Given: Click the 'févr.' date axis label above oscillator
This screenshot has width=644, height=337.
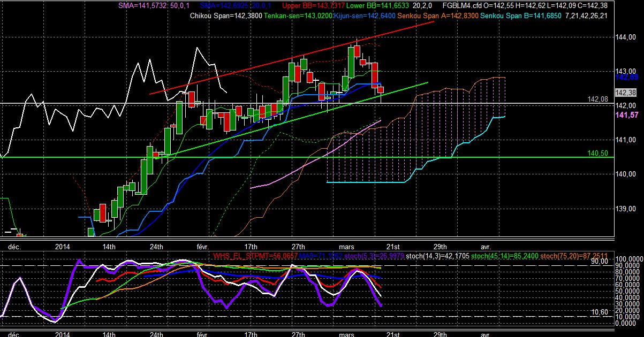Looking at the screenshot, I should pos(202,247).
